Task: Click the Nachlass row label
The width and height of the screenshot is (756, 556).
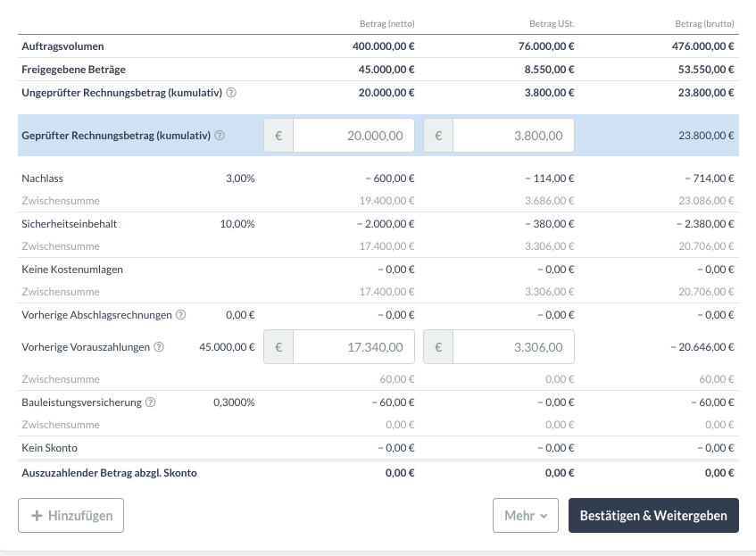Action: (x=42, y=178)
